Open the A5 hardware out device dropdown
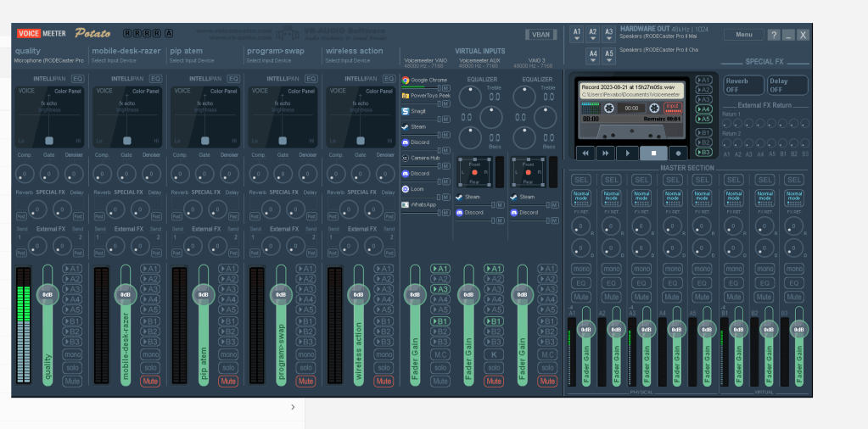Viewport: 868px width, 429px height. (x=609, y=56)
